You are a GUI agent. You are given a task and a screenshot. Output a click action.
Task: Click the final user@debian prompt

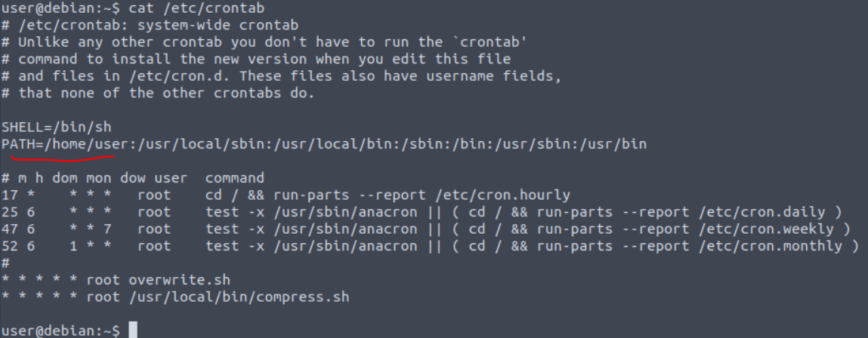tap(61, 330)
